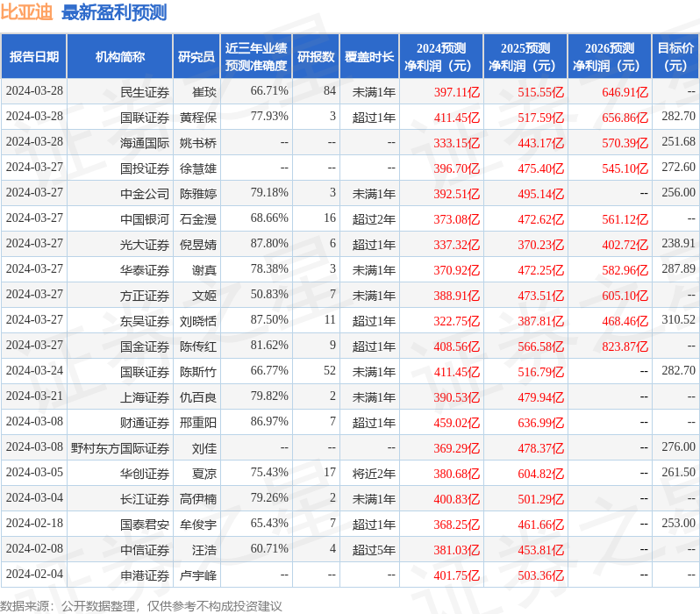
Task: Click coverage duration 超过5年
Action: pyautogui.click(x=374, y=550)
